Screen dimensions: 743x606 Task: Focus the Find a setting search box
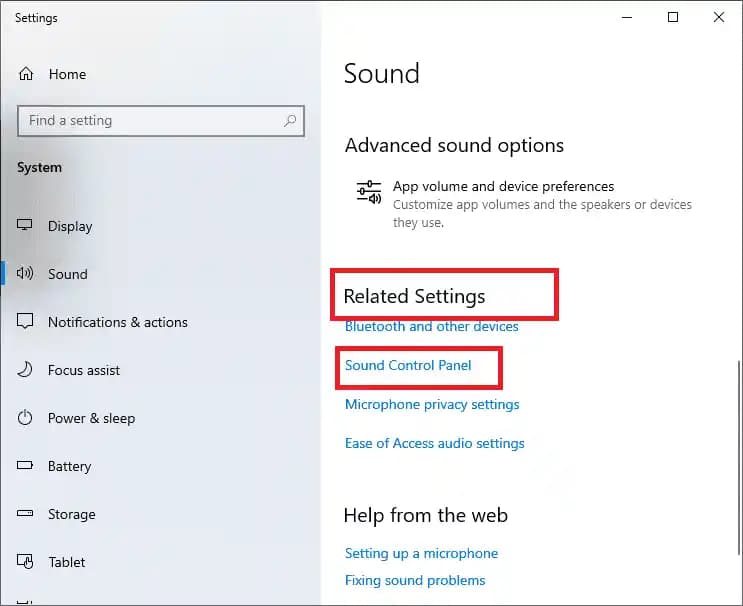150,121
